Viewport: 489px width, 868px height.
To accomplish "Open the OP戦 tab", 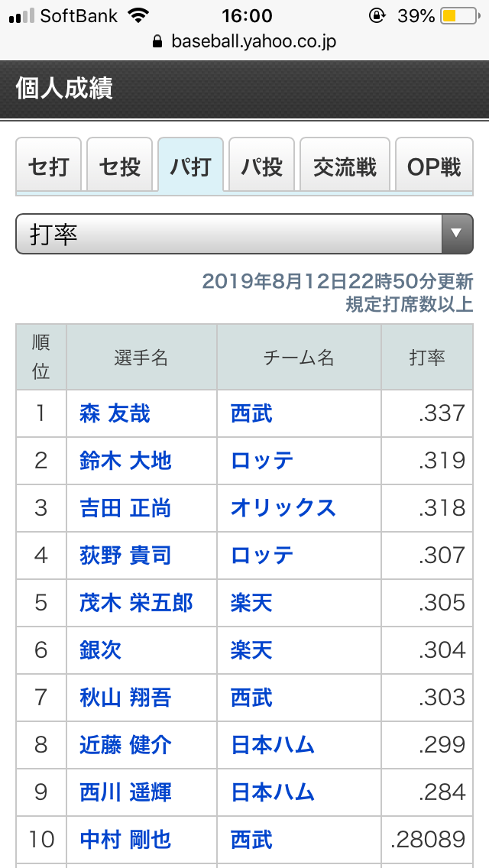I will 434,166.
